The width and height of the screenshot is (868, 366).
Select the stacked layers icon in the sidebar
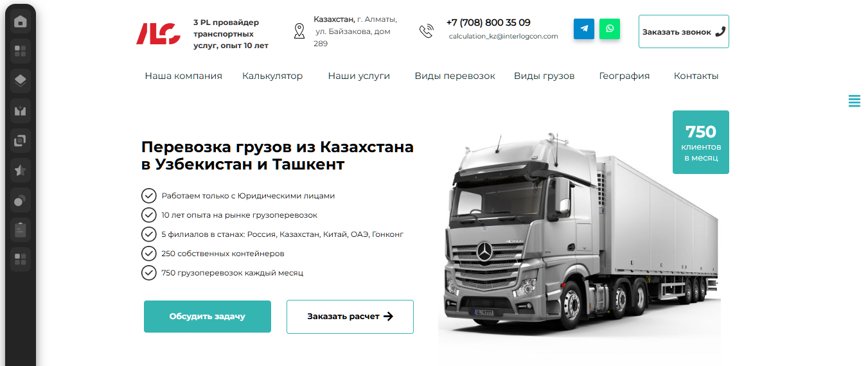(21, 80)
